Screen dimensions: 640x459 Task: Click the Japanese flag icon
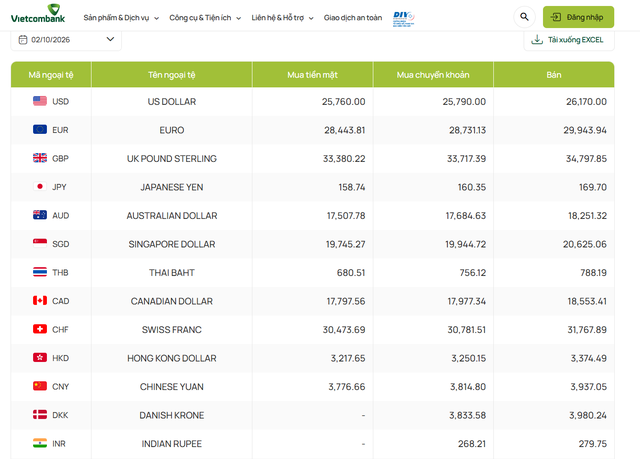click(40, 186)
